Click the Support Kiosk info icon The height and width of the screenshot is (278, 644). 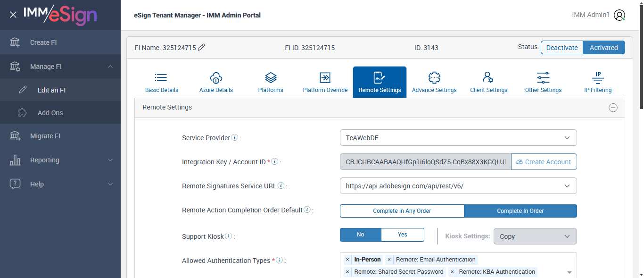pyautogui.click(x=228, y=236)
